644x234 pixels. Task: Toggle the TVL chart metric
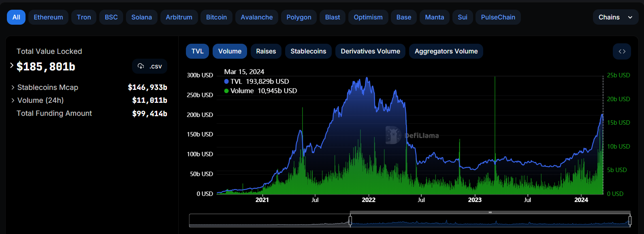click(197, 51)
